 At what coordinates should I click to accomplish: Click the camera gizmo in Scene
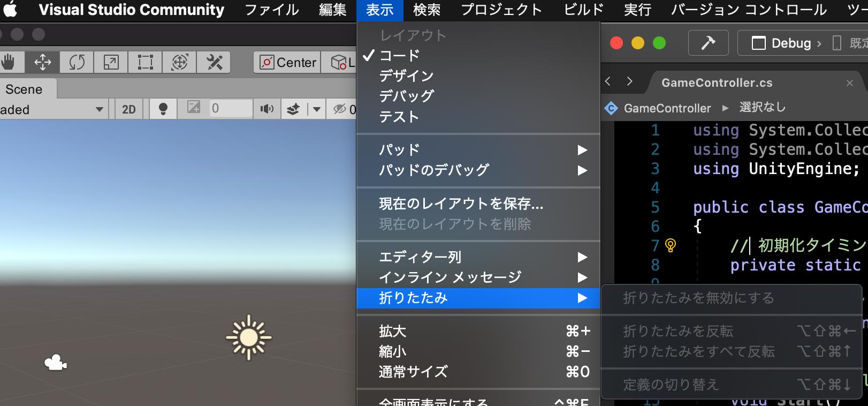click(x=56, y=363)
